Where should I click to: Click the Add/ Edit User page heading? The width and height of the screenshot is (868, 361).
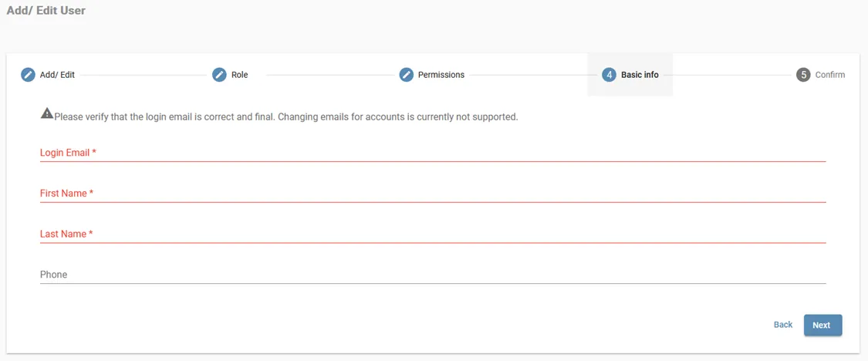coord(46,11)
